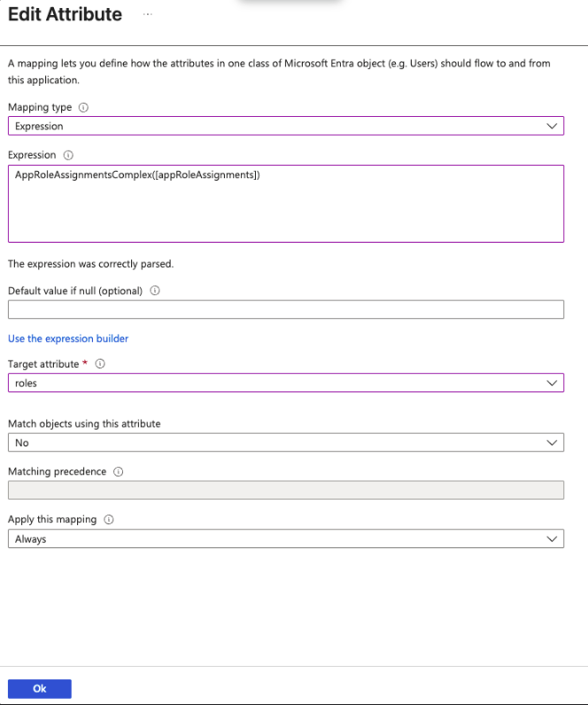Click the info icon beside Mapping type
The width and height of the screenshot is (588, 705).
(84, 107)
